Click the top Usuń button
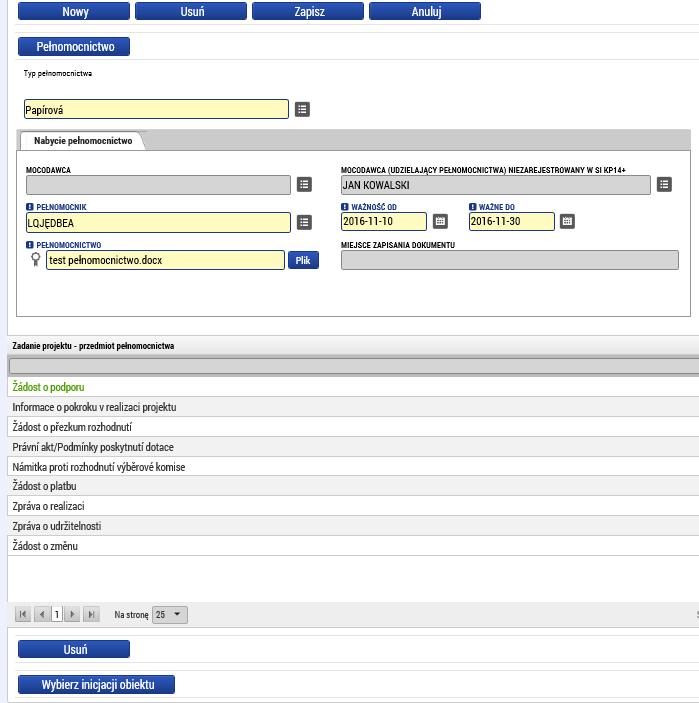This screenshot has width=699, height=703. click(191, 11)
